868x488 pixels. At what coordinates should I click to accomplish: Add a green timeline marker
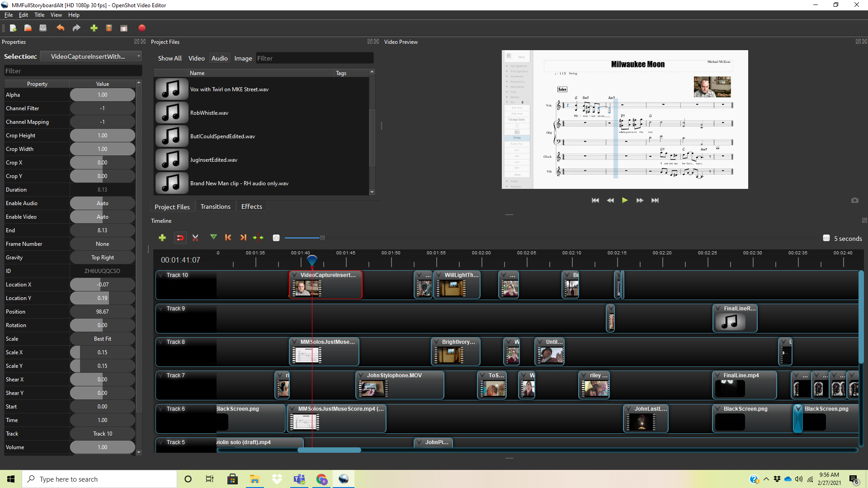point(213,237)
